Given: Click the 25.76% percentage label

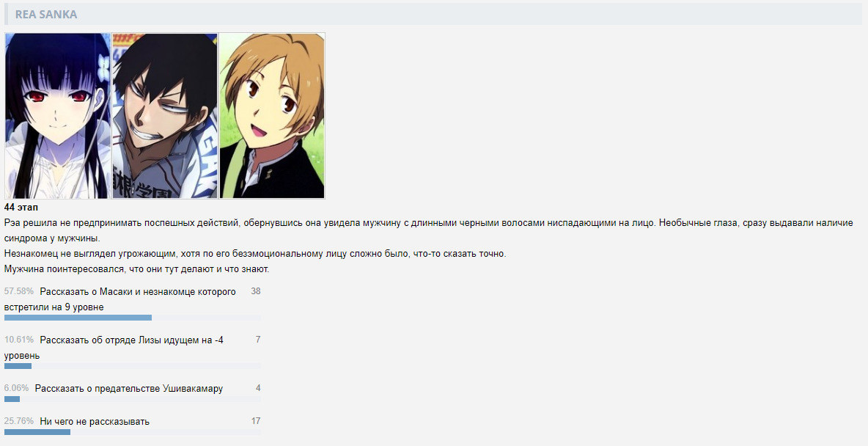Looking at the screenshot, I should (19, 421).
